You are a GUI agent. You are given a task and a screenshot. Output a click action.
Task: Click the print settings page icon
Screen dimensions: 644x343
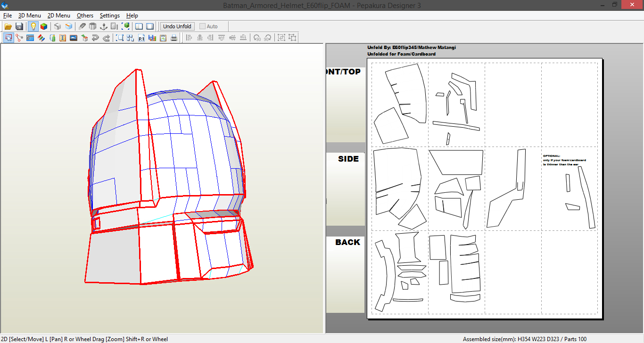pyautogui.click(x=163, y=38)
